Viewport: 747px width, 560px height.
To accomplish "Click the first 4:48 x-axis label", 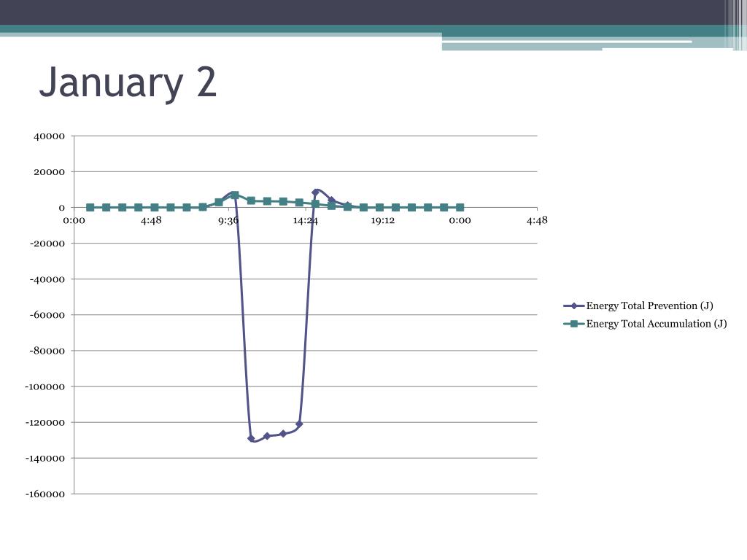I will coord(151,220).
